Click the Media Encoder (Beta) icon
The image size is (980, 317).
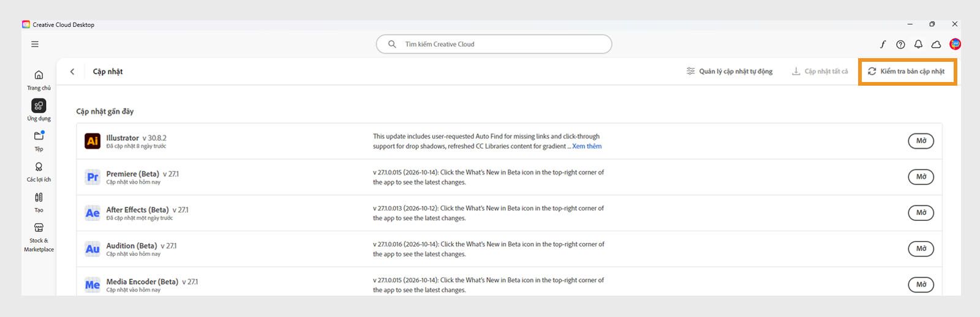92,285
